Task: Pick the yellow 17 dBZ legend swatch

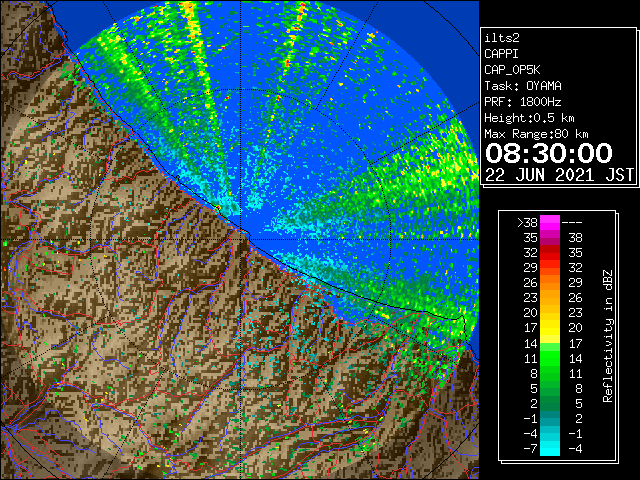Action: click(550, 328)
